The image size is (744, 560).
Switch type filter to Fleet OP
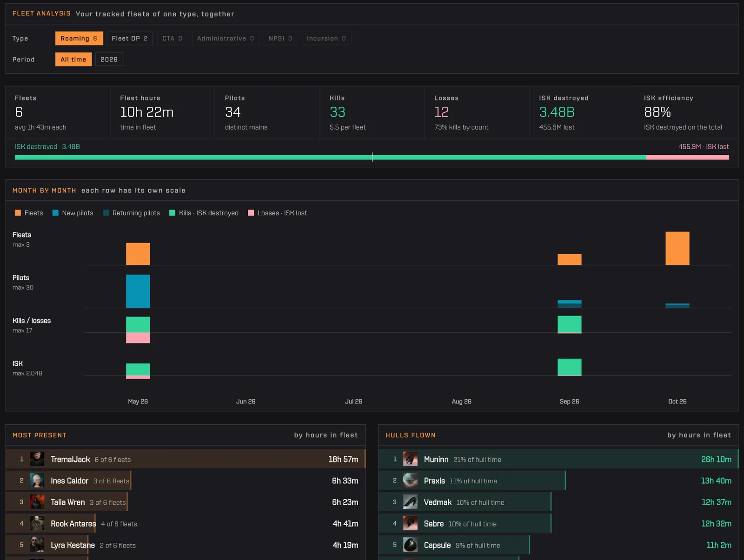point(130,39)
